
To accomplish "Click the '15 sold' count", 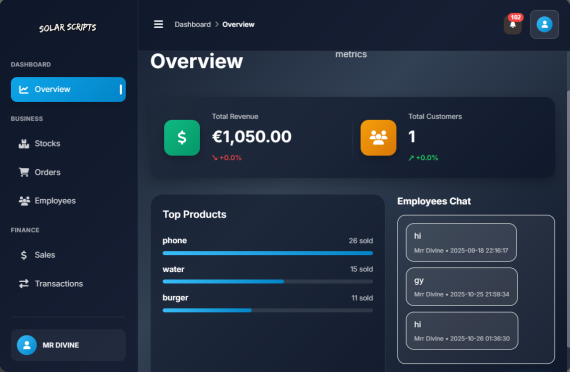I will [361, 269].
